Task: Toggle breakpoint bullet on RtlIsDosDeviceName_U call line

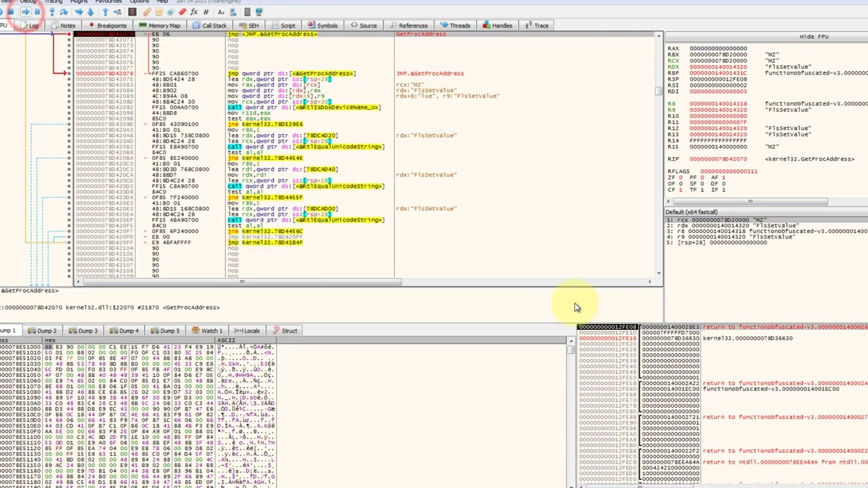Action: 68,107
